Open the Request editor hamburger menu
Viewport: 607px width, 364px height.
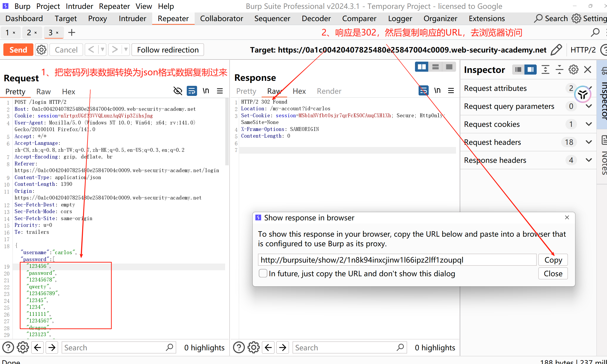220,91
